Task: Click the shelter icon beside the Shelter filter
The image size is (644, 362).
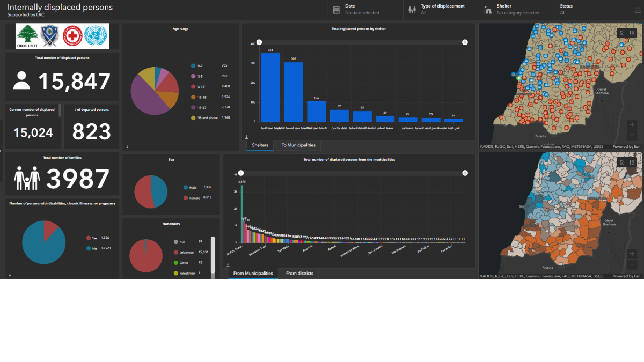Action: click(488, 10)
